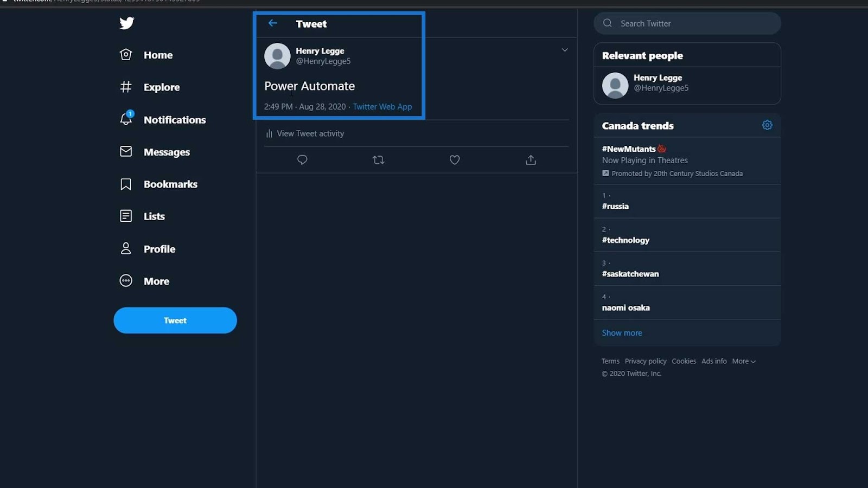Open the tweet options chevron menu
The image size is (868, 488).
(564, 50)
